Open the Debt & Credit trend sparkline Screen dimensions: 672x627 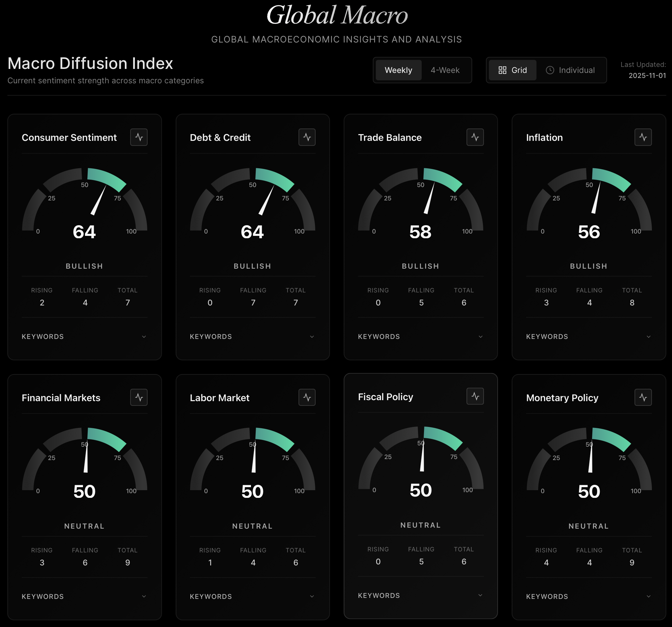click(x=307, y=137)
